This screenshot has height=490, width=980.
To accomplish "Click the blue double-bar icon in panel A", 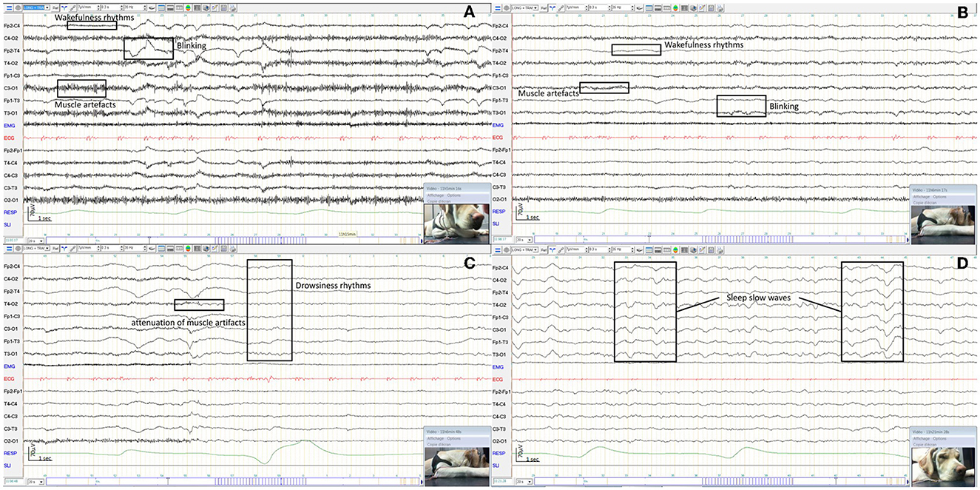I will [9, 7].
